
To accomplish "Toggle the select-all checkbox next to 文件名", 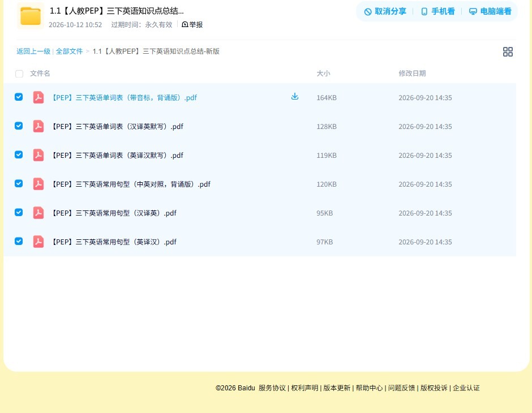I will tap(19, 74).
